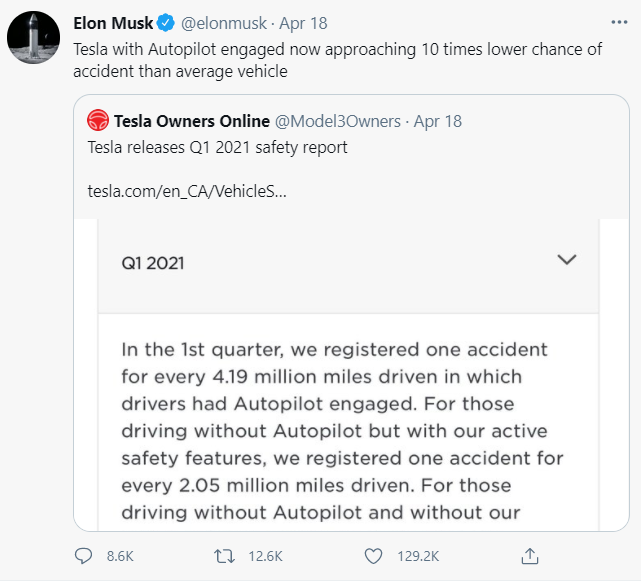The width and height of the screenshot is (641, 582).
Task: Expand the Q1 2021 chevron arrow
Action: (x=567, y=261)
